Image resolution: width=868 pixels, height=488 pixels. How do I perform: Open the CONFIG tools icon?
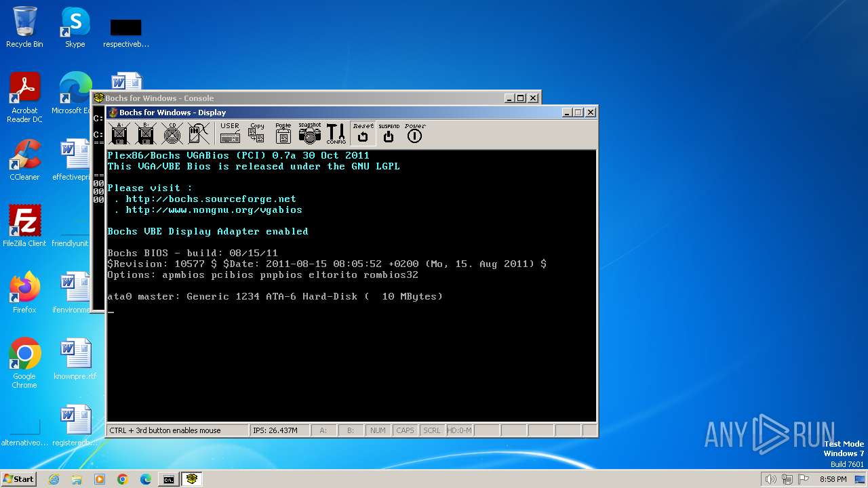click(336, 134)
